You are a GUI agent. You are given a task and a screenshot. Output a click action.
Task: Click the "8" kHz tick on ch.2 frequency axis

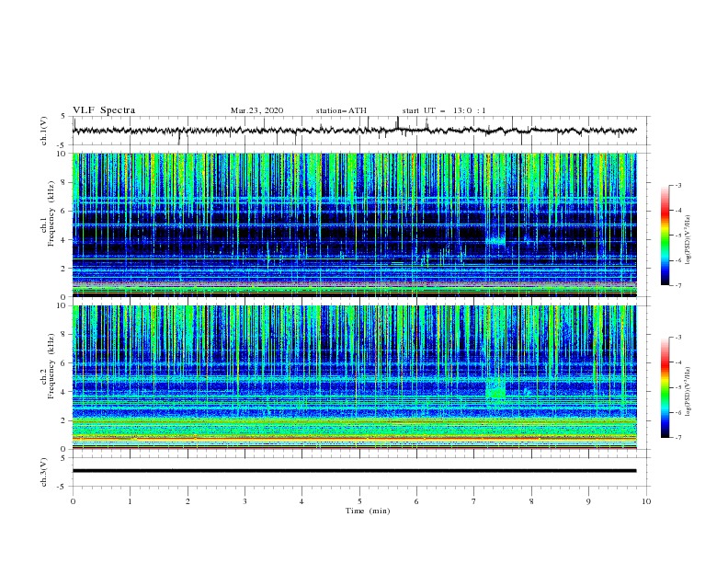(64, 335)
